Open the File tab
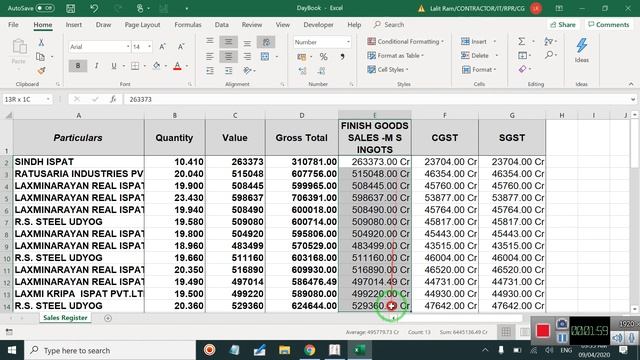This screenshot has height=360, width=640. click(x=13, y=24)
